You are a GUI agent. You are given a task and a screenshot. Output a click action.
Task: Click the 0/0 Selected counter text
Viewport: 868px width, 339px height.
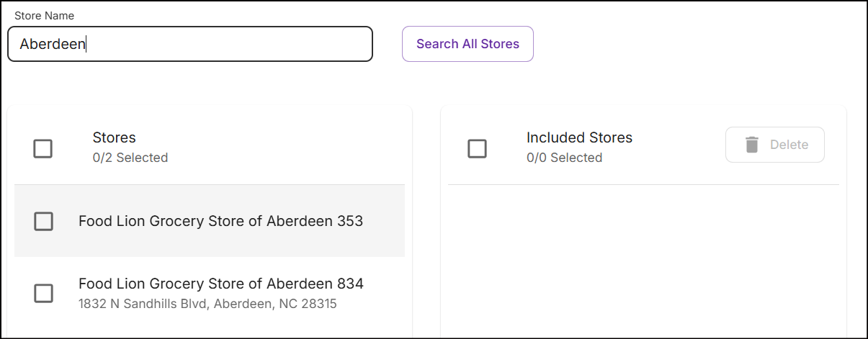[x=564, y=158]
